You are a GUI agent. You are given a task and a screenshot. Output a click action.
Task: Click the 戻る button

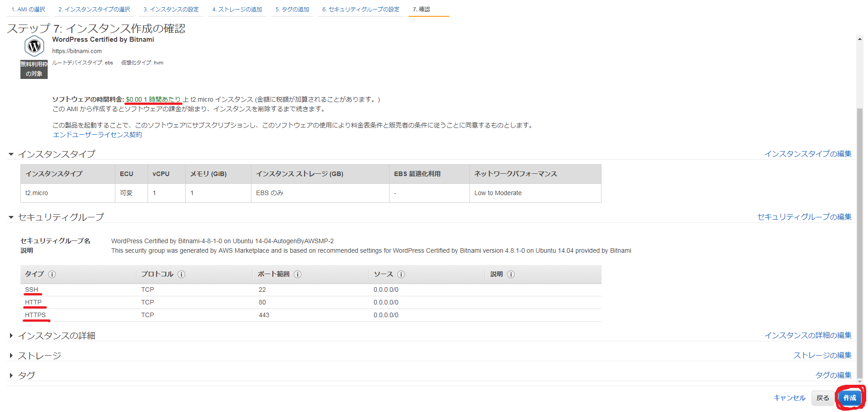point(823,398)
